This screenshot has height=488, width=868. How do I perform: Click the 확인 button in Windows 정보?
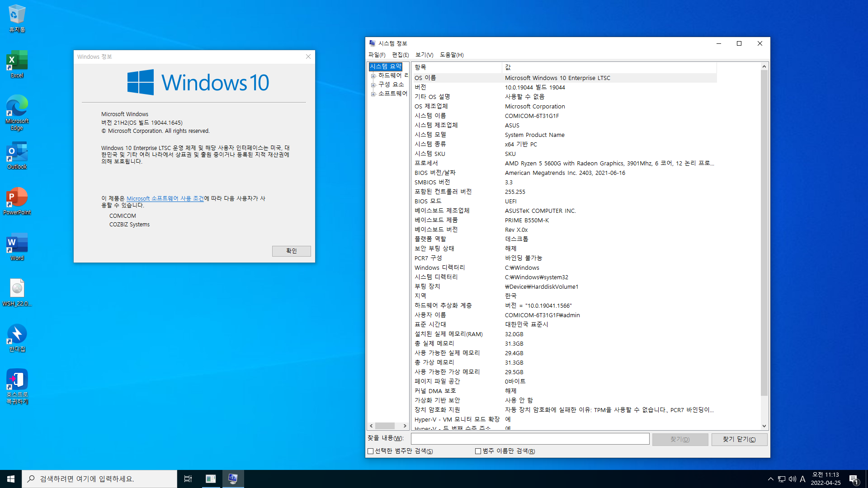pyautogui.click(x=292, y=251)
